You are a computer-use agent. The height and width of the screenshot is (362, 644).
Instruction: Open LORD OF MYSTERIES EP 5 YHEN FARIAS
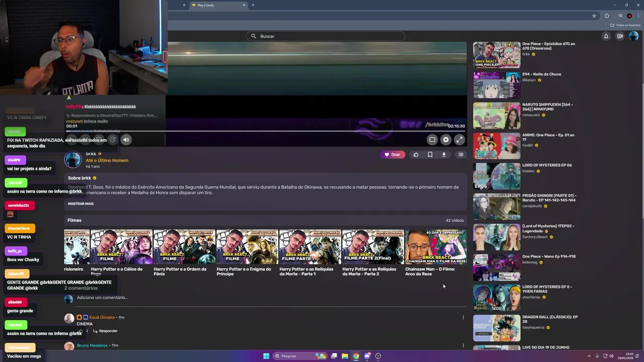pos(497,298)
